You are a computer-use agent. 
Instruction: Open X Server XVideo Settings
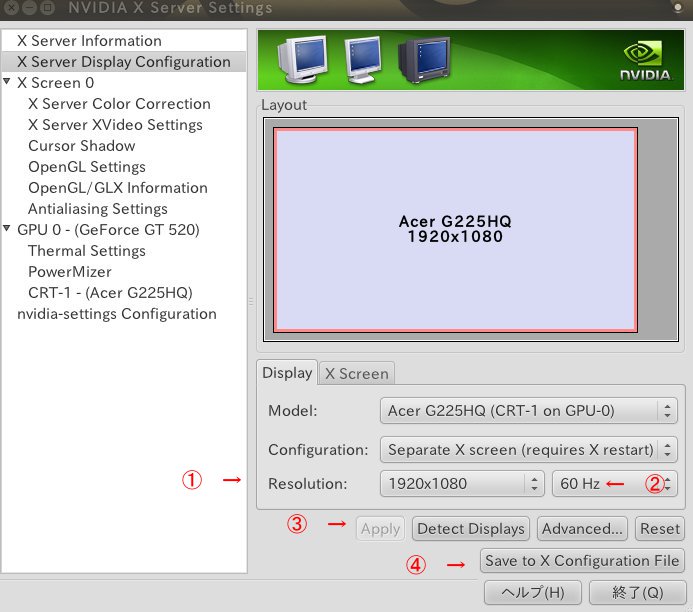click(x=115, y=125)
